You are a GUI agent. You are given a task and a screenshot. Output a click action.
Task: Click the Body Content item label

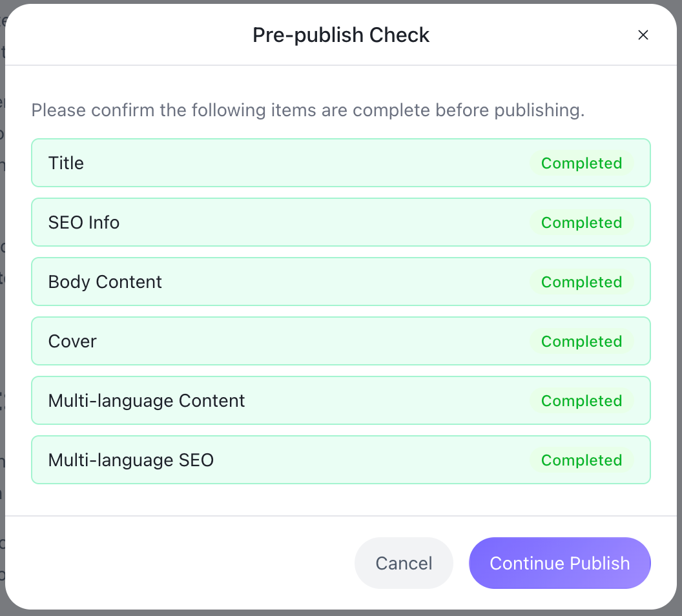coord(105,282)
